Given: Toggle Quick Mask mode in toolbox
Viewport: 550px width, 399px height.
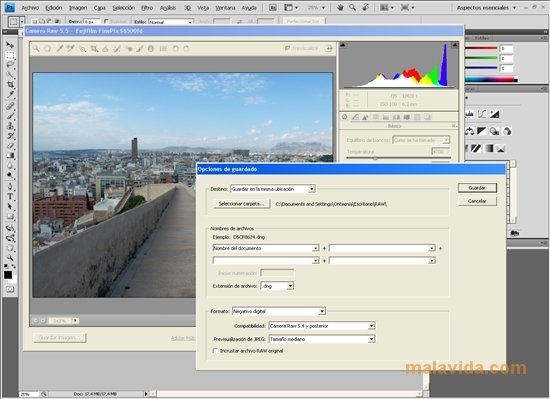Looking at the screenshot, I should (x=10, y=289).
